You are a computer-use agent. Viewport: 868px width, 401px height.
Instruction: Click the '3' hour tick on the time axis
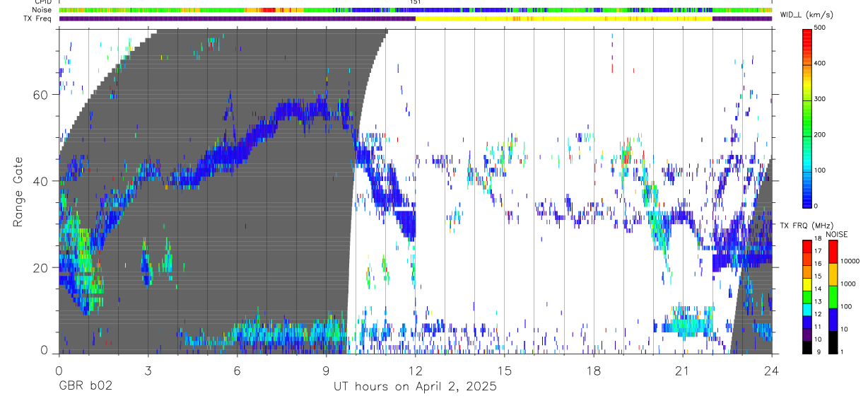[148, 370]
